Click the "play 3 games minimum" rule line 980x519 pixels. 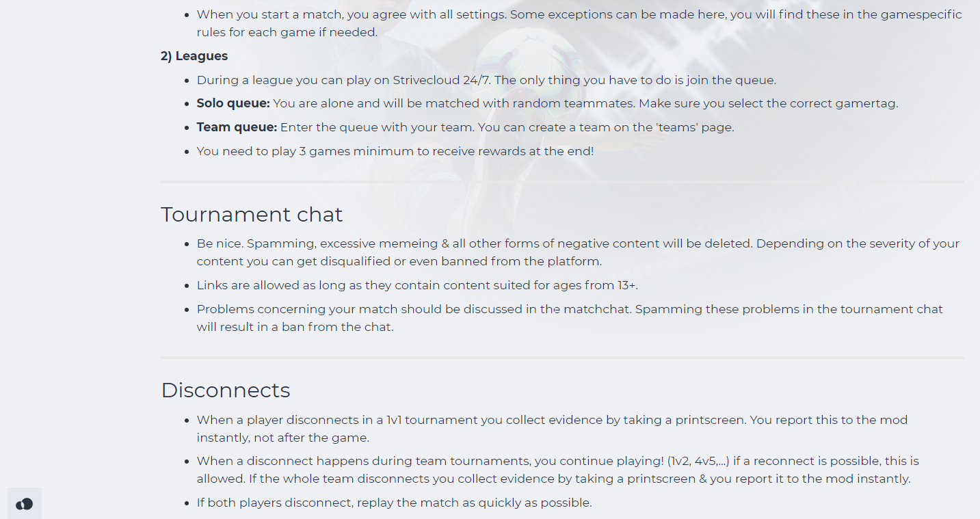pos(395,151)
